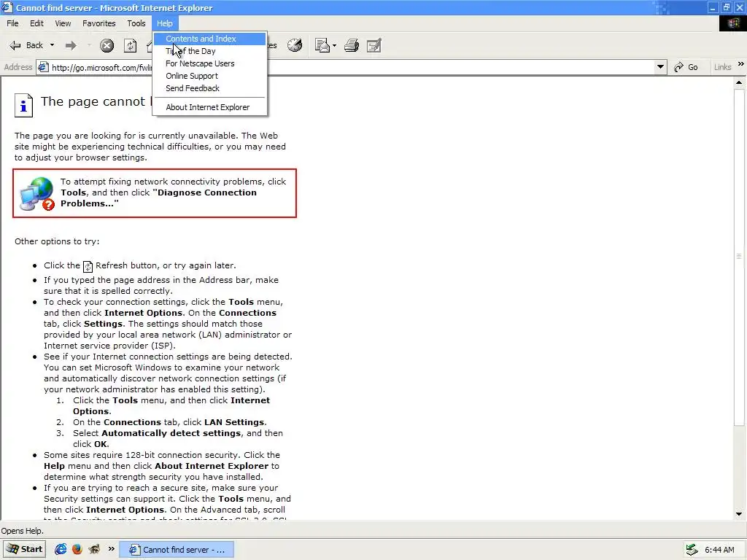747x560 pixels.
Task: Click the Back arrow toolbar button
Action: click(26, 45)
